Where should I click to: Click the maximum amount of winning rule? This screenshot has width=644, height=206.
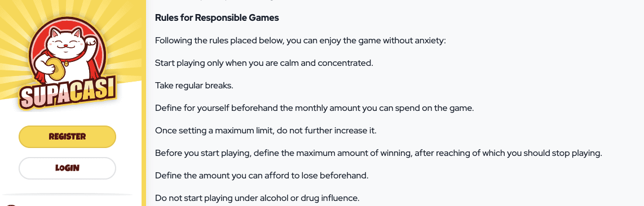tap(378, 154)
